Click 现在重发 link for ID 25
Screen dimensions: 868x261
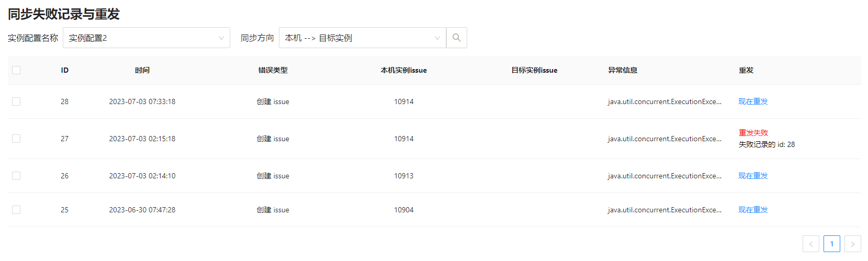753,210
